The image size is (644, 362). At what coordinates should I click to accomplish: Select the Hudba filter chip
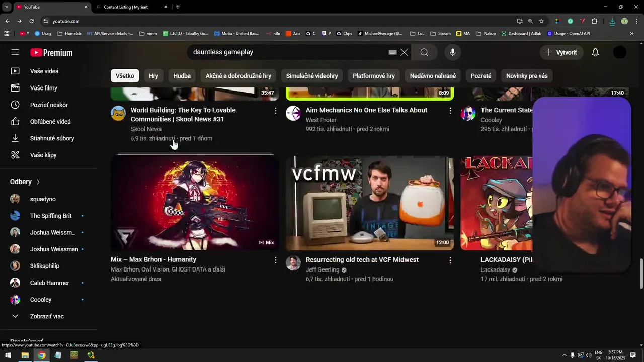(182, 76)
